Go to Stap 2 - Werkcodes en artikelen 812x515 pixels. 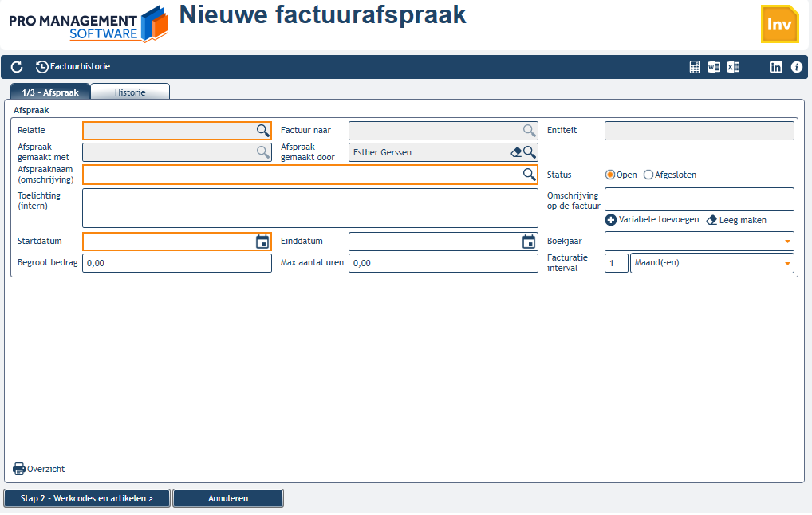(x=87, y=498)
